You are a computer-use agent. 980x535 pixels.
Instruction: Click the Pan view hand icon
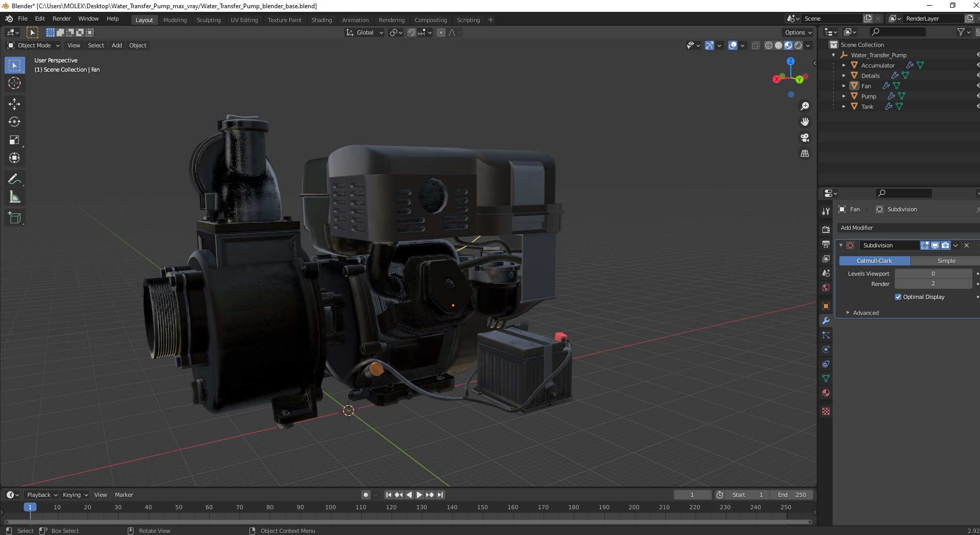[x=804, y=122]
